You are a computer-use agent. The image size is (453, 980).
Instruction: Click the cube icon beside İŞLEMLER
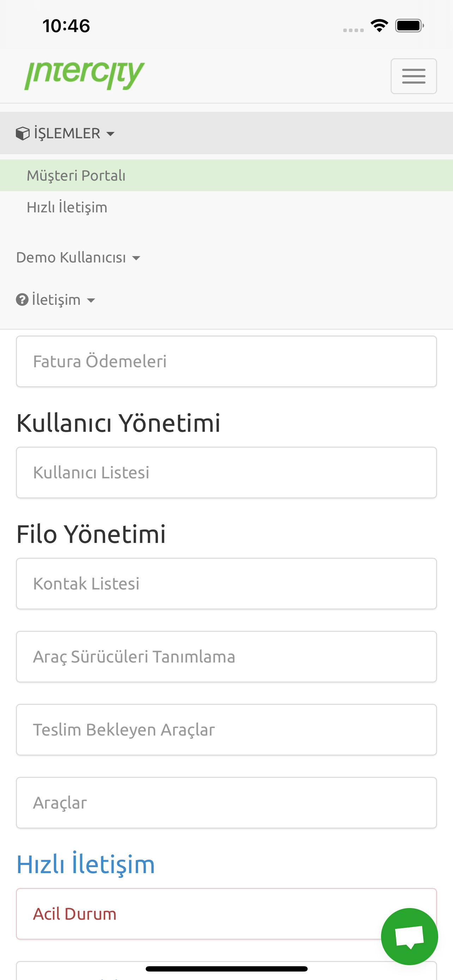23,134
